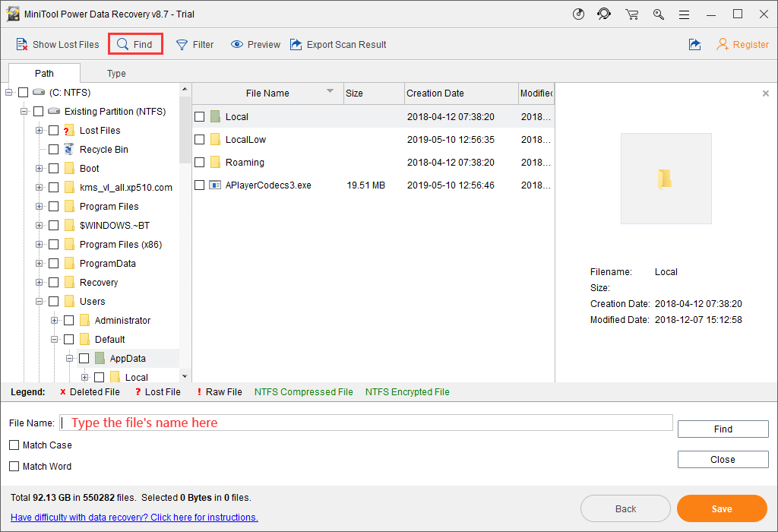778x532 pixels.
Task: Enable the Match Word checkbox
Action: (x=14, y=467)
